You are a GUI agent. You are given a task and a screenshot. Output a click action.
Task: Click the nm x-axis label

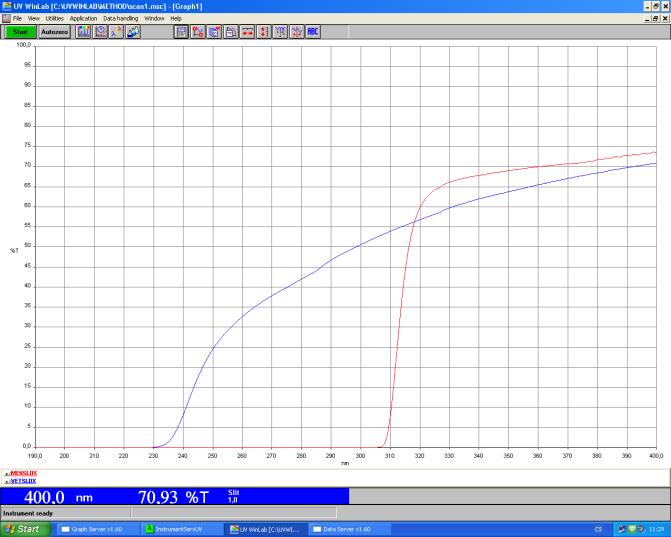tap(345, 463)
